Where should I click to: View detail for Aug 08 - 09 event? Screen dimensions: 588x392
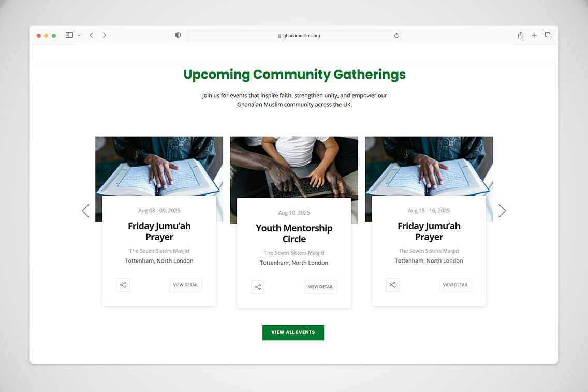point(186,285)
